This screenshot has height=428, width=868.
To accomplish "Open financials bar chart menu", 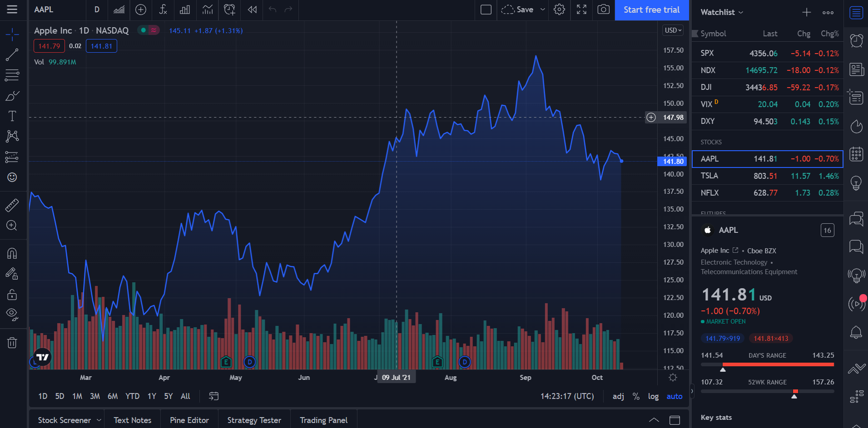I will click(x=185, y=10).
